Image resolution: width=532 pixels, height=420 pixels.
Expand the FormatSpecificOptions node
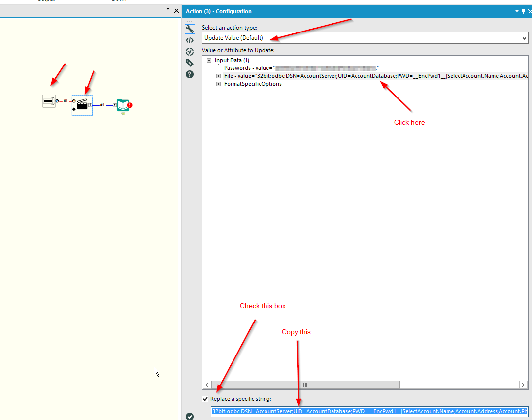pos(218,84)
